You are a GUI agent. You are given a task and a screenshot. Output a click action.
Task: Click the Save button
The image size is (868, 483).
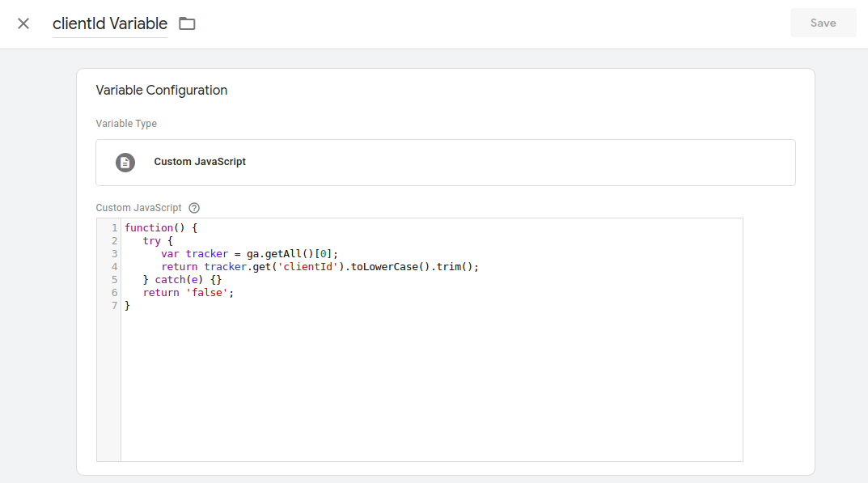click(824, 23)
